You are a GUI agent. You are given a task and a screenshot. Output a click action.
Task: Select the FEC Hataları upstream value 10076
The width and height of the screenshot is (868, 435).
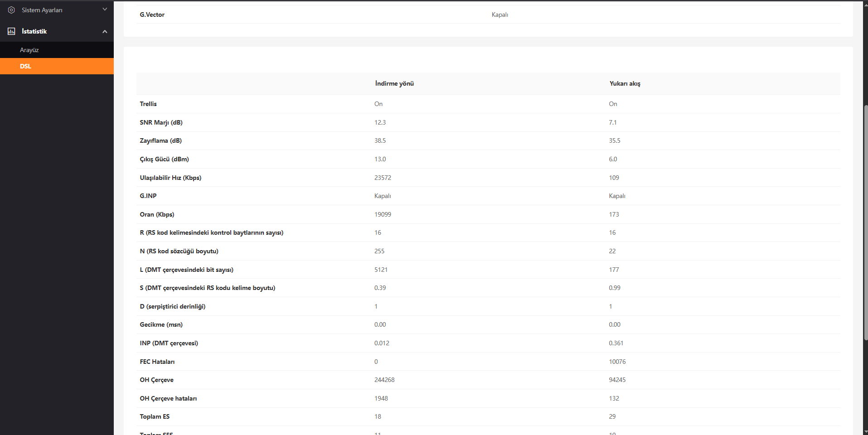617,362
